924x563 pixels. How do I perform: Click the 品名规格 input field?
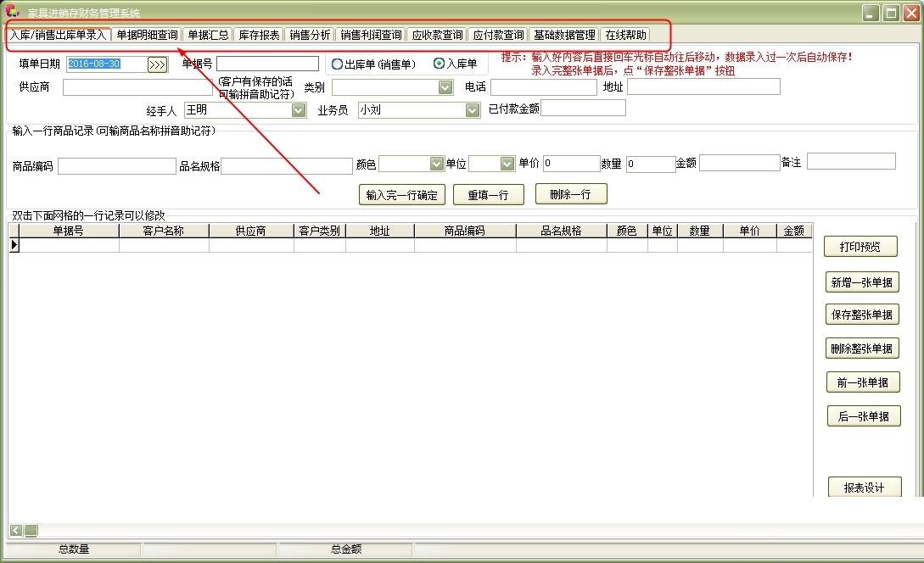coord(287,166)
